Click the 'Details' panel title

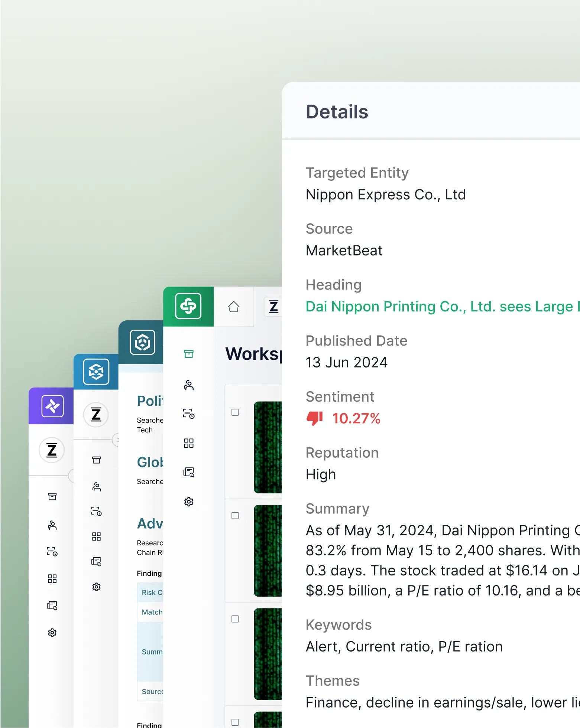point(337,112)
